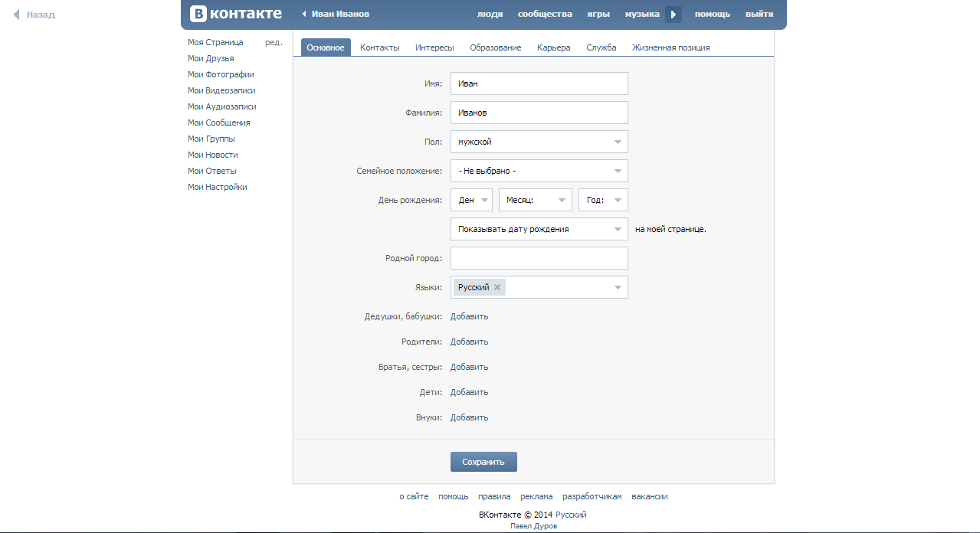Viewport: 980px width, 533px height.
Task: Click the VKontakte logo in header
Action: [236, 14]
